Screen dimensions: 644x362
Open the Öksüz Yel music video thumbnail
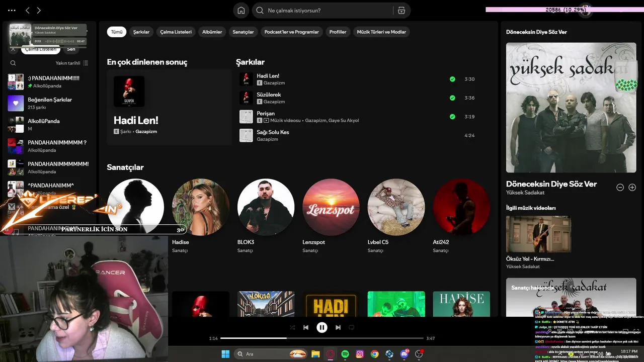pos(538,234)
